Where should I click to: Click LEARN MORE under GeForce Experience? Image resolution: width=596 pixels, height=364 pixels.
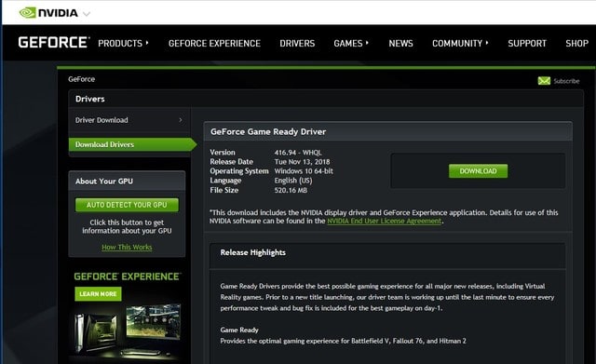98,293
